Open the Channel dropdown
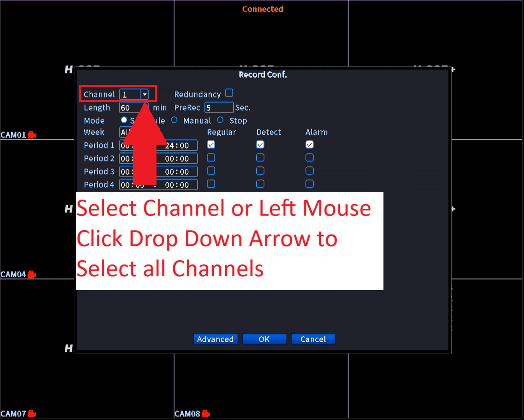This screenshot has width=524, height=420. tap(144, 94)
